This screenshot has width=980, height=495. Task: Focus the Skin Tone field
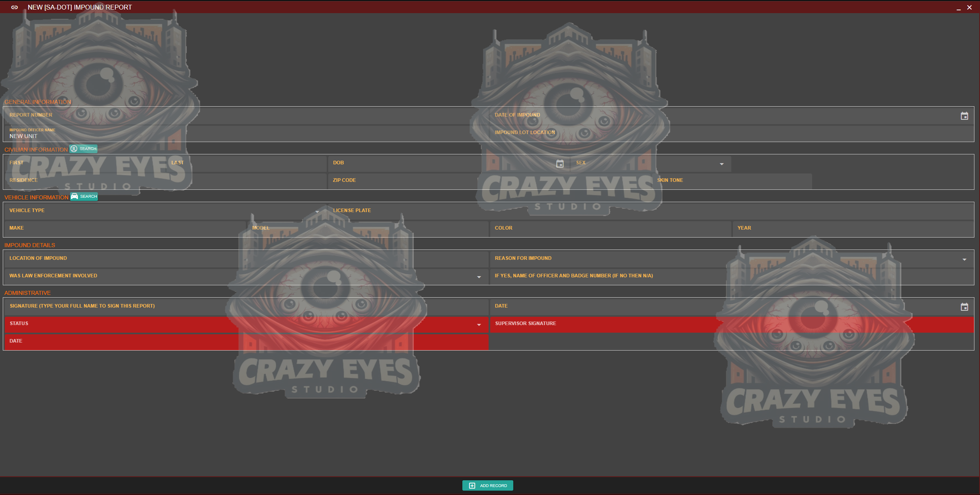(x=732, y=181)
